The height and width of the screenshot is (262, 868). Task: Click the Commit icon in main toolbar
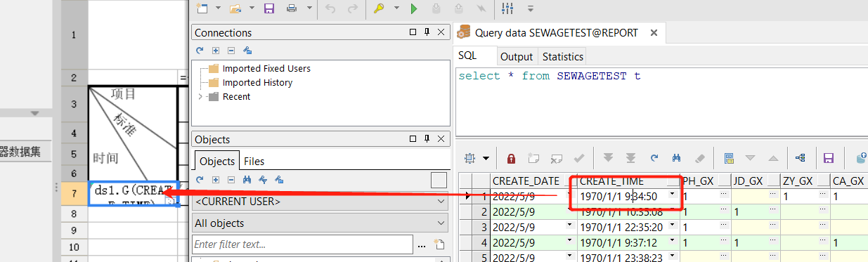pos(436,8)
